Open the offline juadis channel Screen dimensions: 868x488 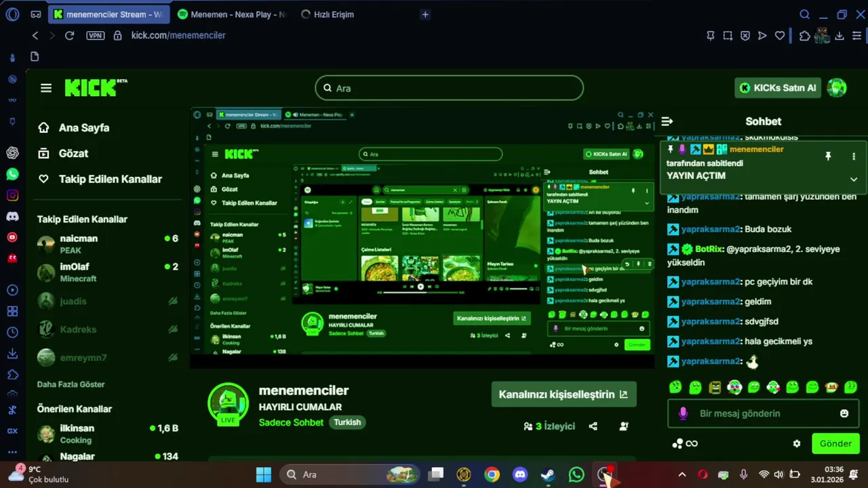click(x=108, y=301)
